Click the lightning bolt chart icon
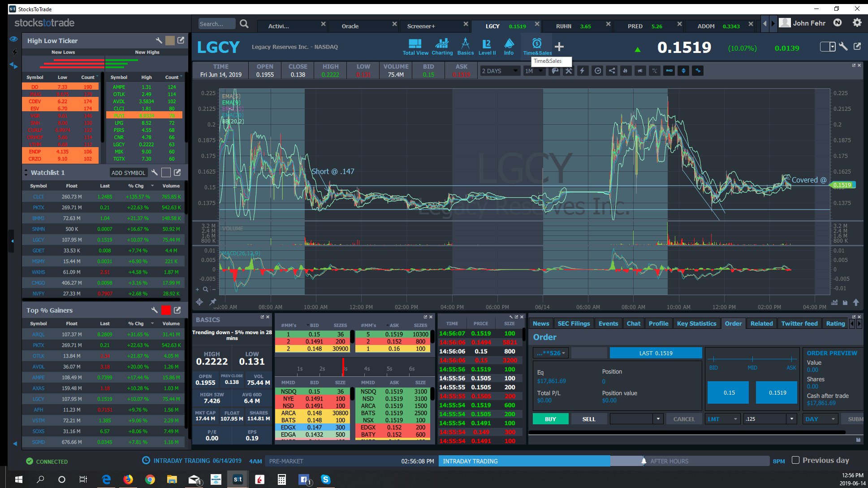The height and width of the screenshot is (488, 868). pyautogui.click(x=583, y=71)
